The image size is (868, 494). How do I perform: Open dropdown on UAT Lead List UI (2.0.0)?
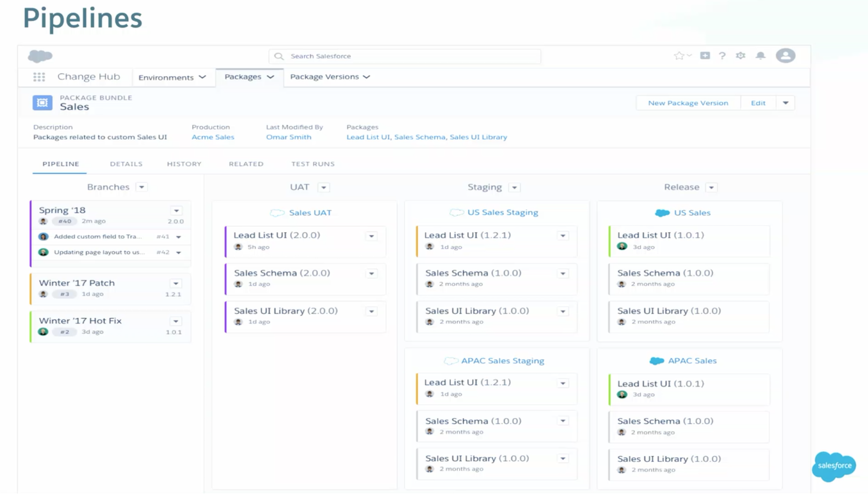[x=372, y=236]
